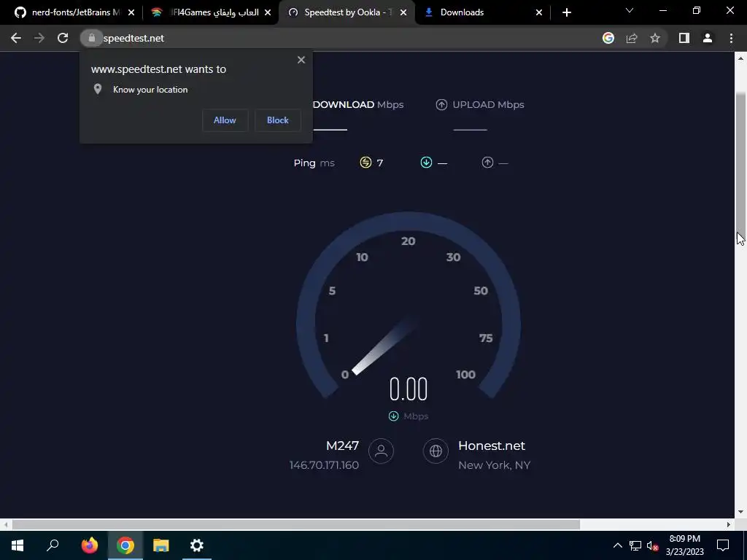The image size is (747, 560).
Task: Click the DOWNLOAD Mbps label
Action: pyautogui.click(x=358, y=105)
